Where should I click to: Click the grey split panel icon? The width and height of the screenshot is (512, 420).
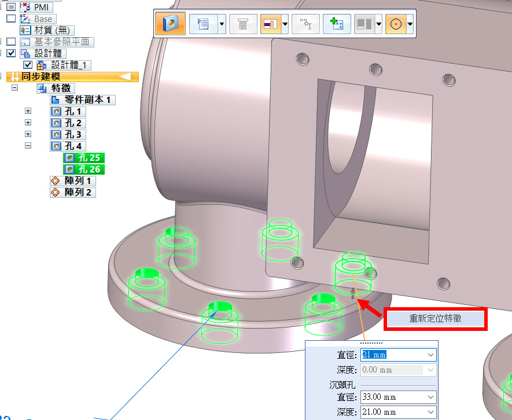tap(364, 24)
